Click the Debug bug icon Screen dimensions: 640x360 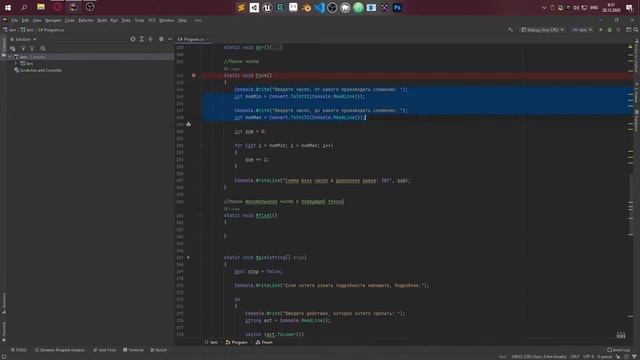610,30
